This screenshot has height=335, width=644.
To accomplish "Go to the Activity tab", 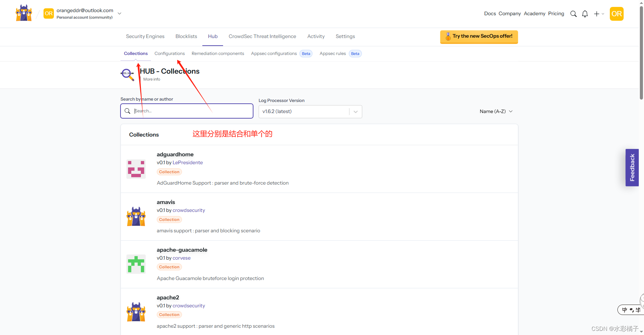I will click(x=316, y=36).
